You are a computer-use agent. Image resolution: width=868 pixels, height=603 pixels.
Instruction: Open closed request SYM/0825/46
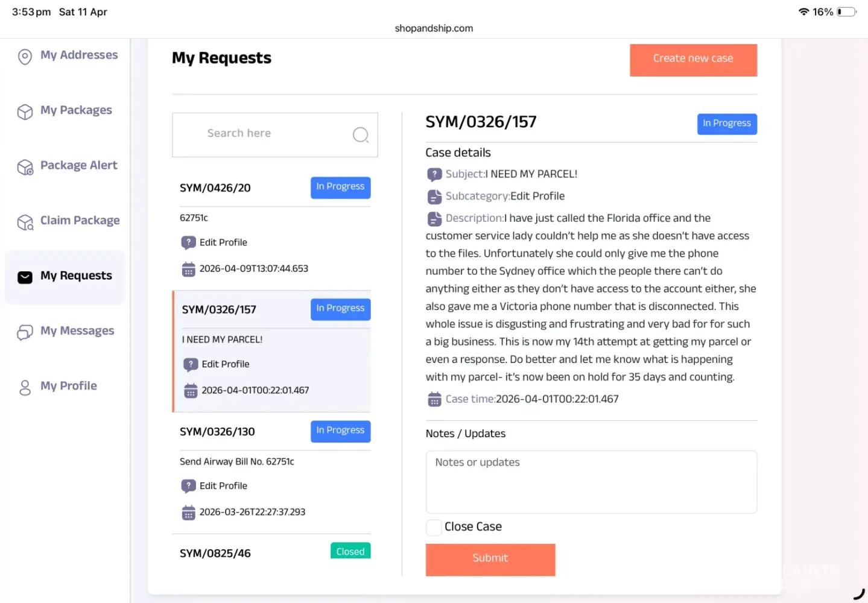click(x=215, y=553)
